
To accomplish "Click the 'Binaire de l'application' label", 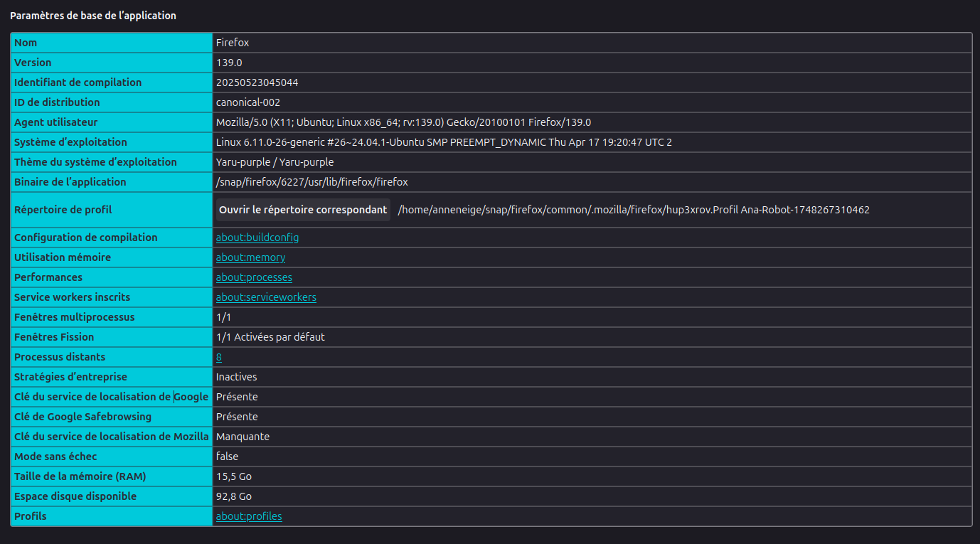I will 70,182.
